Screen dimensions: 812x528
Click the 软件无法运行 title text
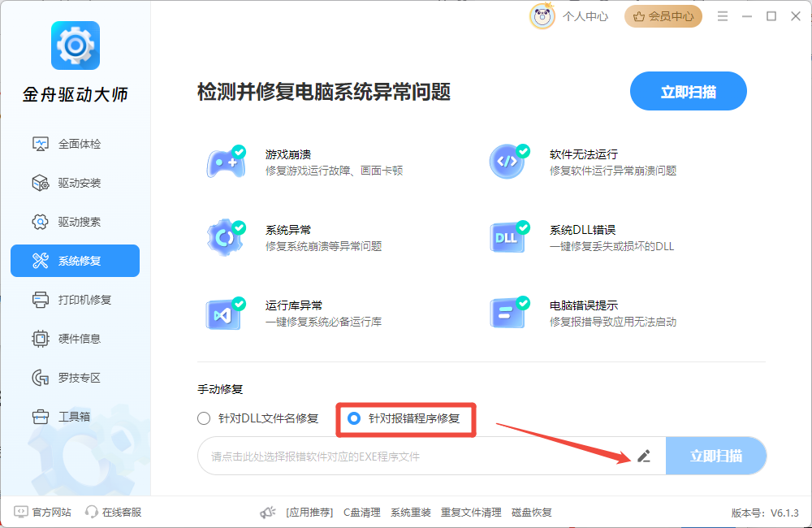[584, 154]
